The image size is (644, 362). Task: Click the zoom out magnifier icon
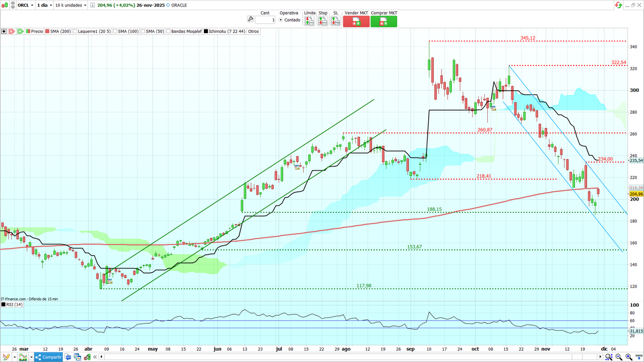[x=618, y=356]
